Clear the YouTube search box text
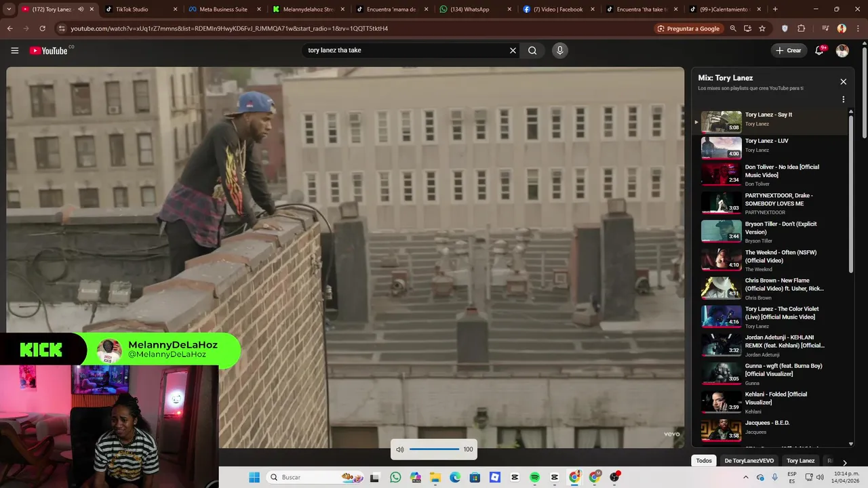868x488 pixels. (x=513, y=50)
